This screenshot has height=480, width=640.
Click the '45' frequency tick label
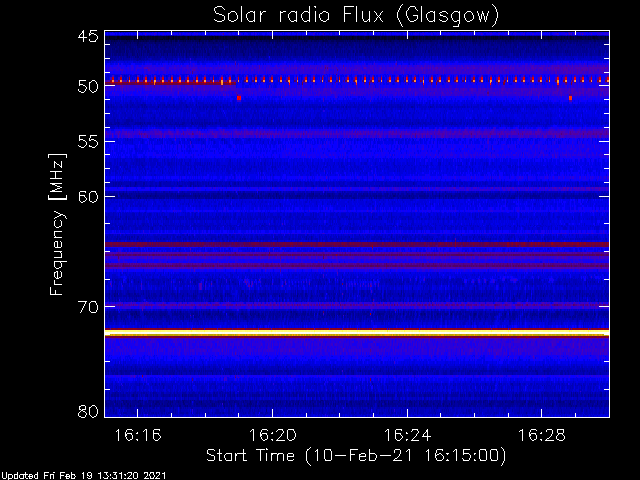tap(88, 36)
